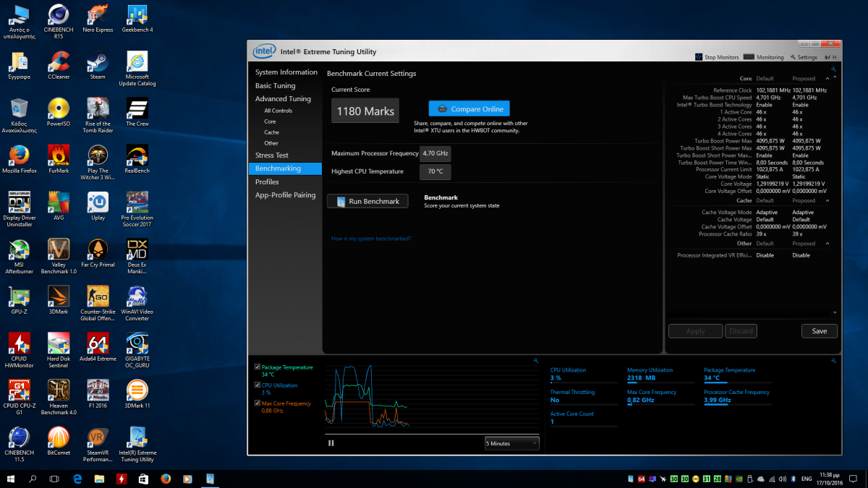Open Windows Start menu
868x488 pixels.
click(12, 479)
